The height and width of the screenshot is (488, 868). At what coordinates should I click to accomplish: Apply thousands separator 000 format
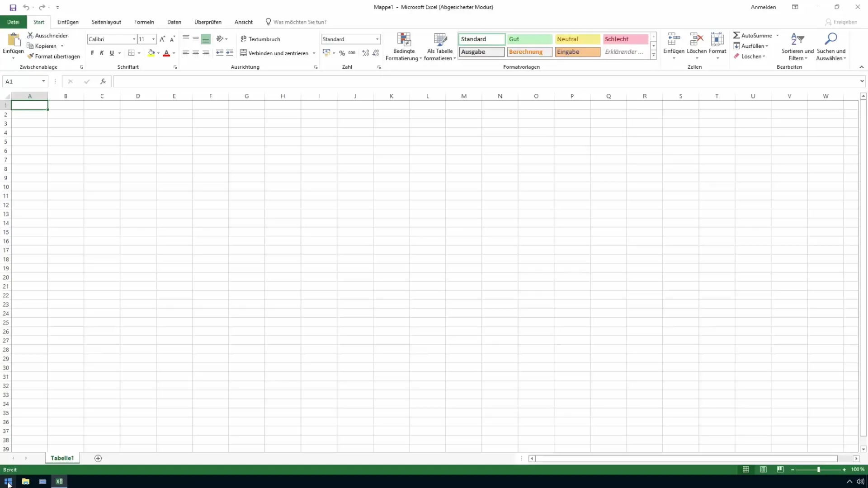click(352, 53)
